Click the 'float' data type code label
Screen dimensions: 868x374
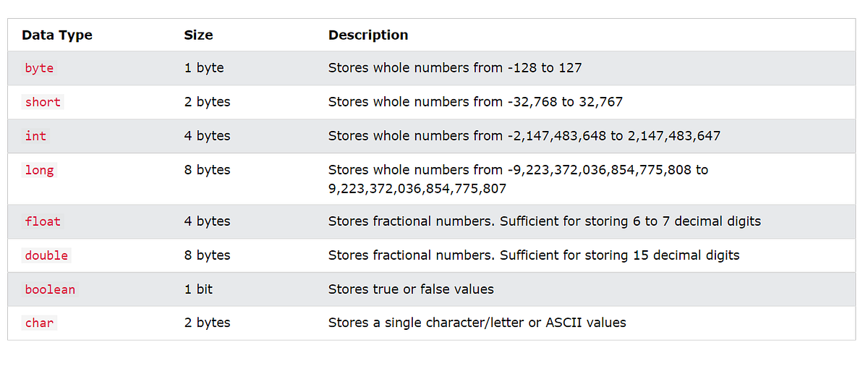43,221
